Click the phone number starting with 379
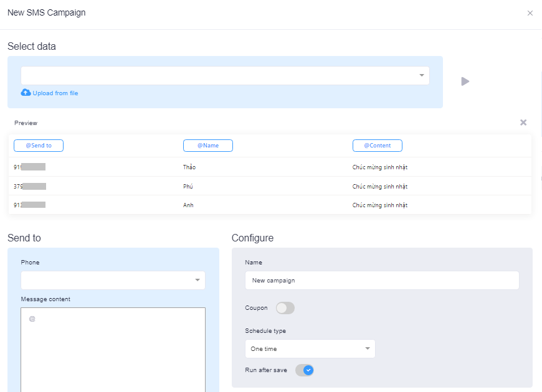Viewport: 542px width, 392px height. [x=30, y=186]
